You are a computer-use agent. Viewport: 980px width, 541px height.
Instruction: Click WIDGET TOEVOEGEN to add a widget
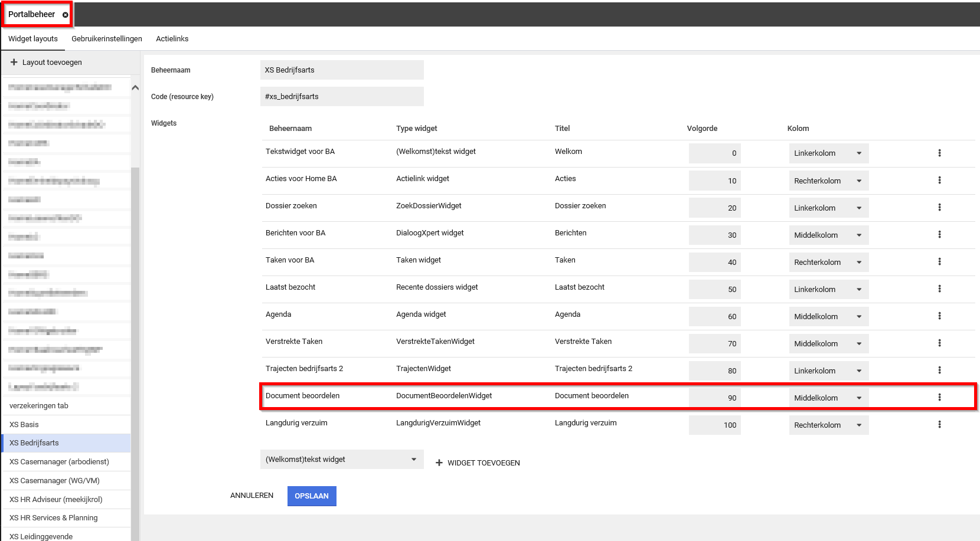pyautogui.click(x=478, y=463)
